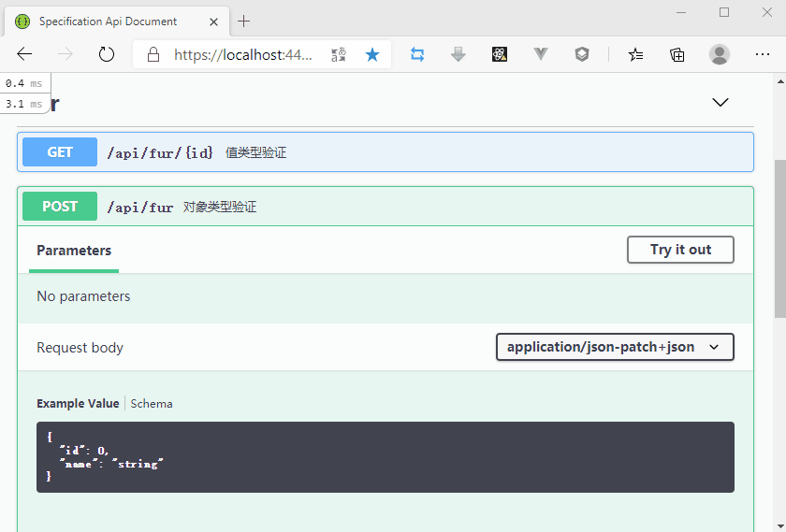Viewport: 786px width, 532px height.
Task: Click the page vertical scrollbar thumb
Action: click(779, 238)
